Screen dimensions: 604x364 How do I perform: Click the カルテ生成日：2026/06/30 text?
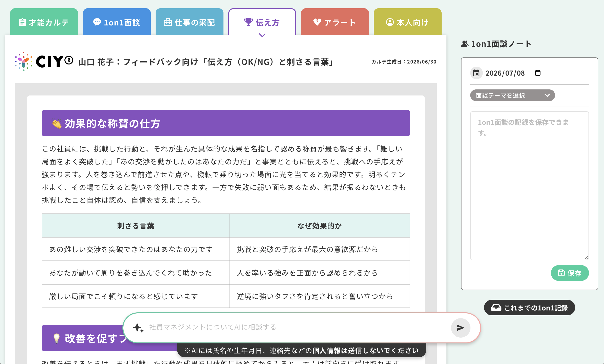[x=404, y=62]
